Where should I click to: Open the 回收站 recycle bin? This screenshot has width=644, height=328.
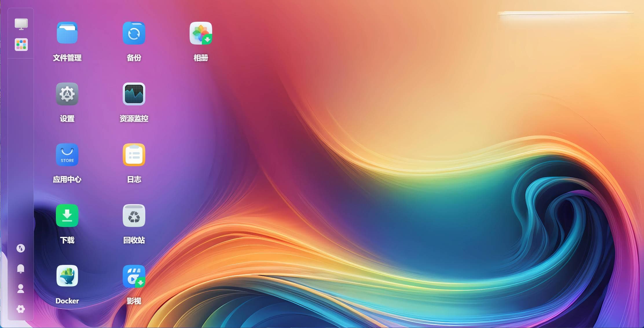coord(134,215)
